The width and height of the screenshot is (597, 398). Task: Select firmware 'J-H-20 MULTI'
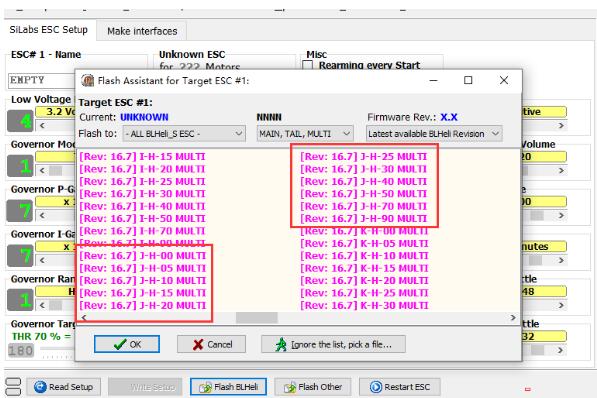tap(142, 305)
